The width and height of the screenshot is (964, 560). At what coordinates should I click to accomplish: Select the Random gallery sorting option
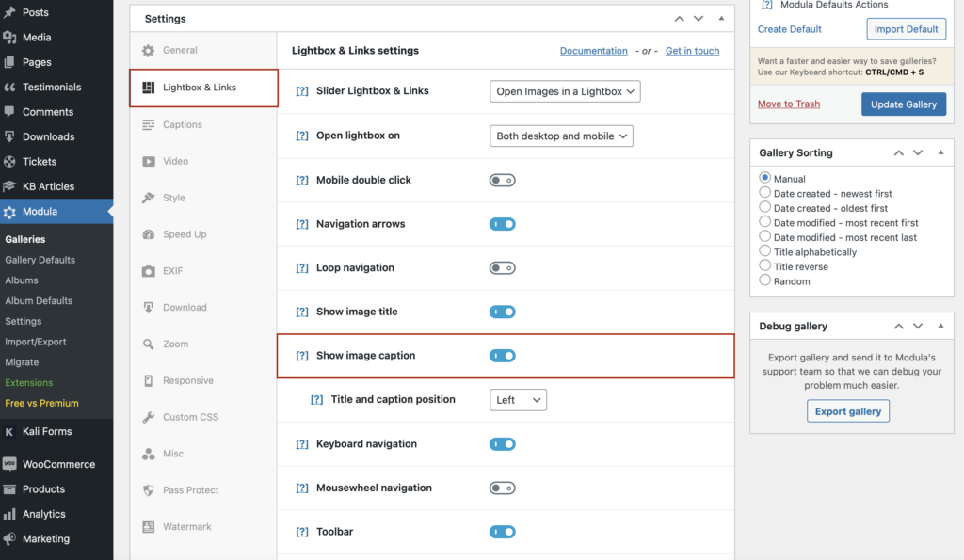coord(765,280)
